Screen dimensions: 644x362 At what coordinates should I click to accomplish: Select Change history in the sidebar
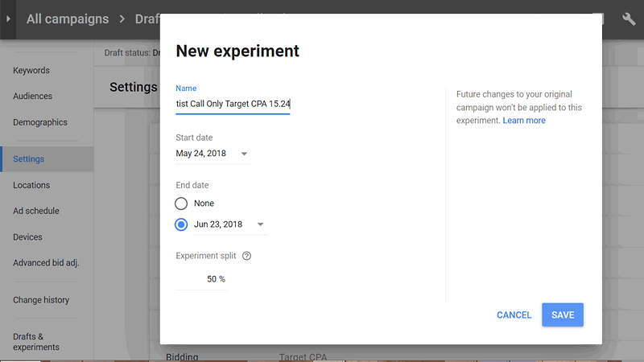point(41,300)
